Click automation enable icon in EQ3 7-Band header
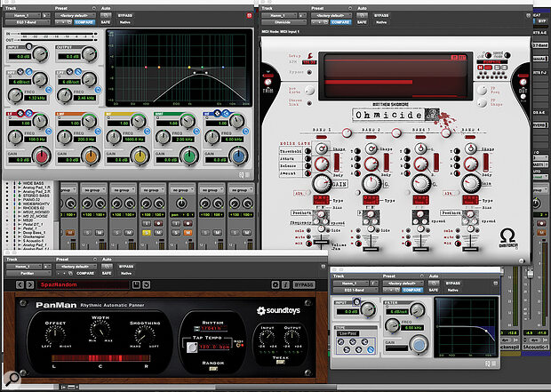 click(106, 15)
